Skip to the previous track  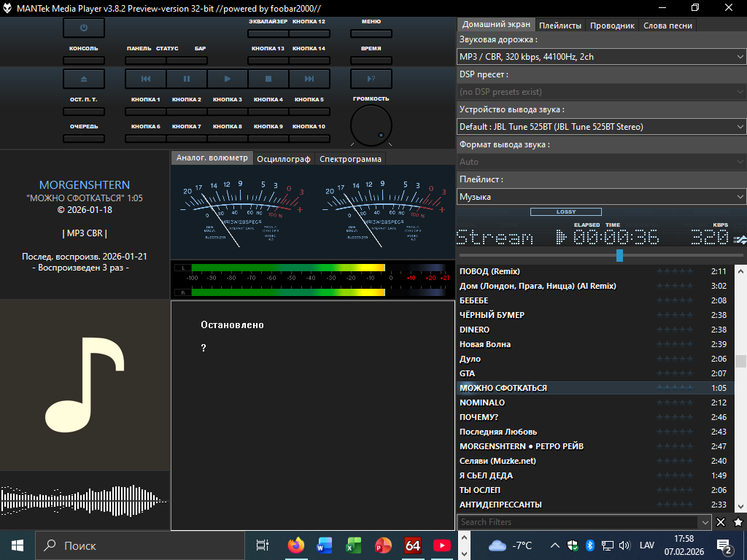pyautogui.click(x=146, y=79)
